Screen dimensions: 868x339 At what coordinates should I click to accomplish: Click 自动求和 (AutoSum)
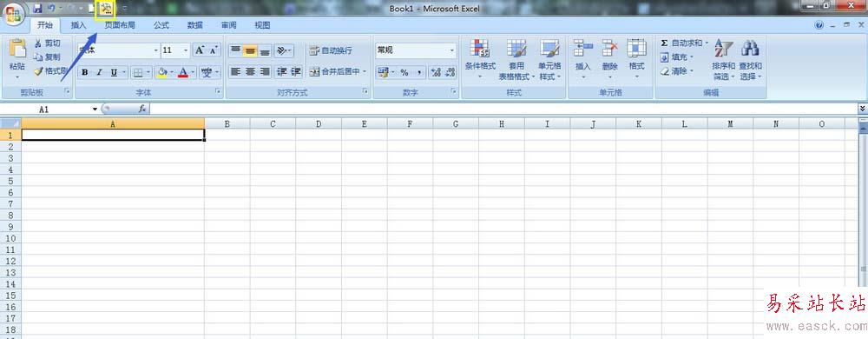coord(681,43)
